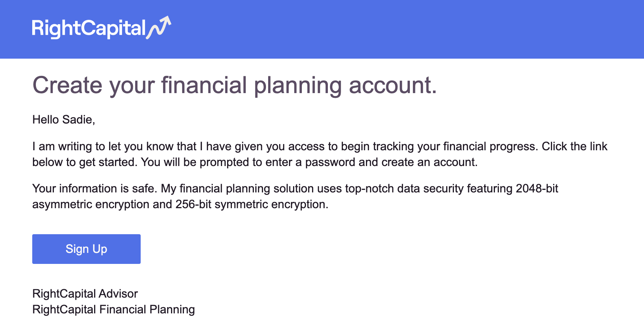
Task: Click the RightCapital logo wordmark
Action: tap(89, 28)
